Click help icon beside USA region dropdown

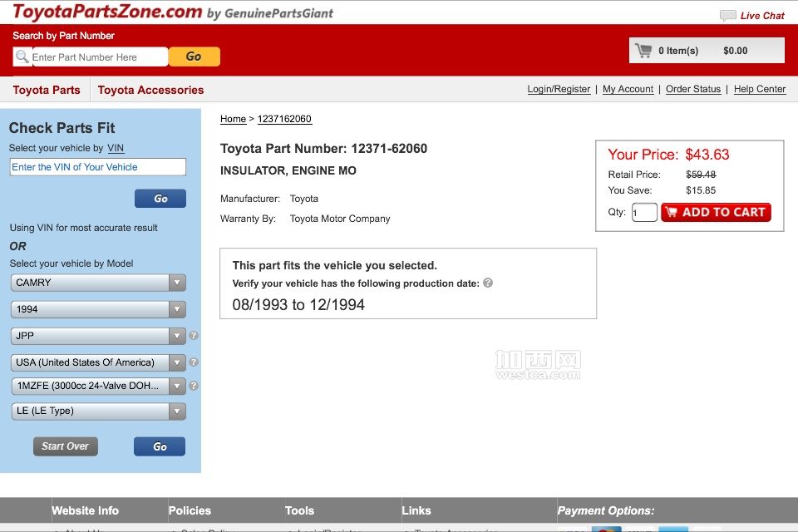coord(194,362)
